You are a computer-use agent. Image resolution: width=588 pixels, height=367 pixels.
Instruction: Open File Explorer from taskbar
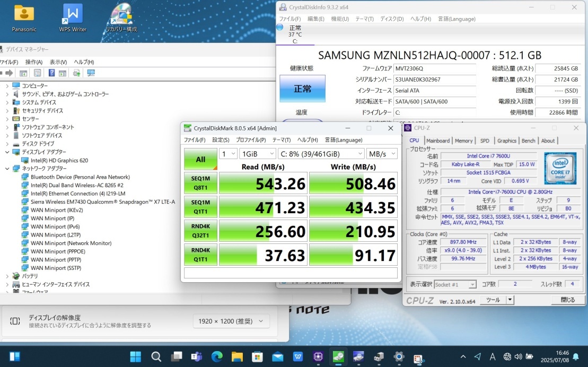[x=237, y=356]
